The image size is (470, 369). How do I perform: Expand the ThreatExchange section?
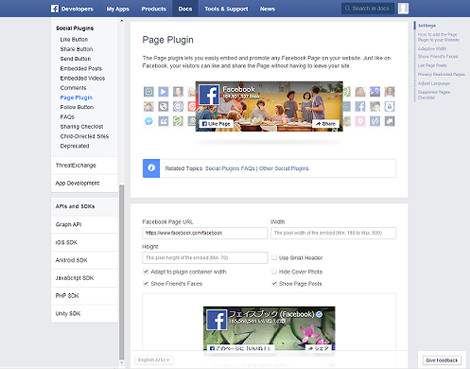[84, 165]
